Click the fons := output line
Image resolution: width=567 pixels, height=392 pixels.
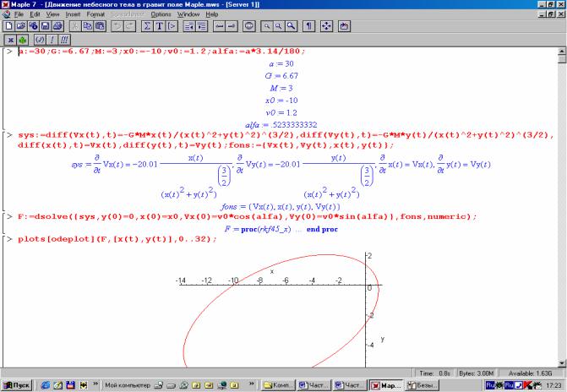[x=281, y=207]
